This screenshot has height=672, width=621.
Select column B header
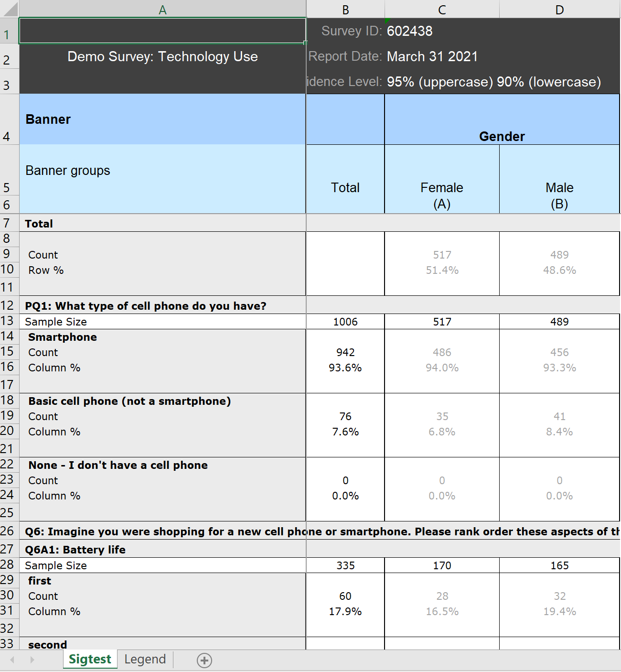pyautogui.click(x=345, y=9)
